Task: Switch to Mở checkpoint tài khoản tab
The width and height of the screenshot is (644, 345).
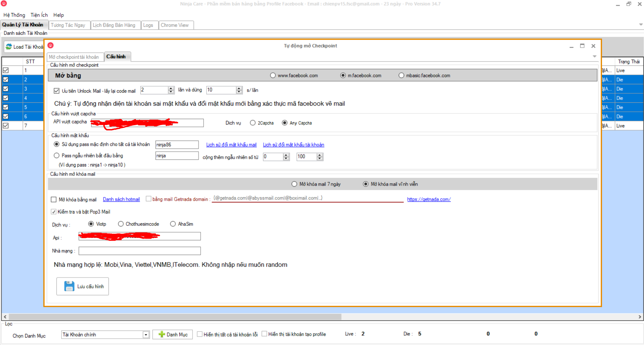Action: tap(75, 57)
